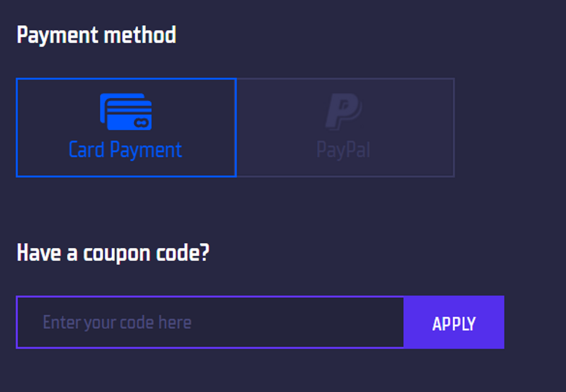Click the "Card Payment" text label
The width and height of the screenshot is (566, 392).
[125, 150]
